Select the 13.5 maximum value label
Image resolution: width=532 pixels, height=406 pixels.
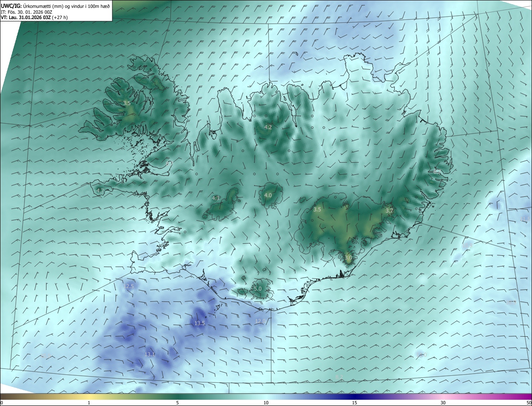200,323
